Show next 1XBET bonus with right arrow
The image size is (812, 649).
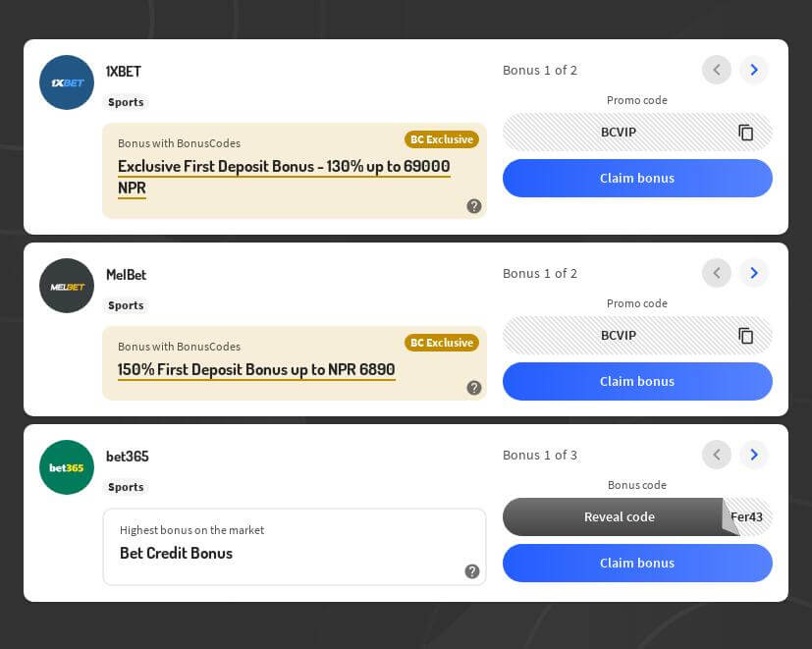[x=754, y=70]
